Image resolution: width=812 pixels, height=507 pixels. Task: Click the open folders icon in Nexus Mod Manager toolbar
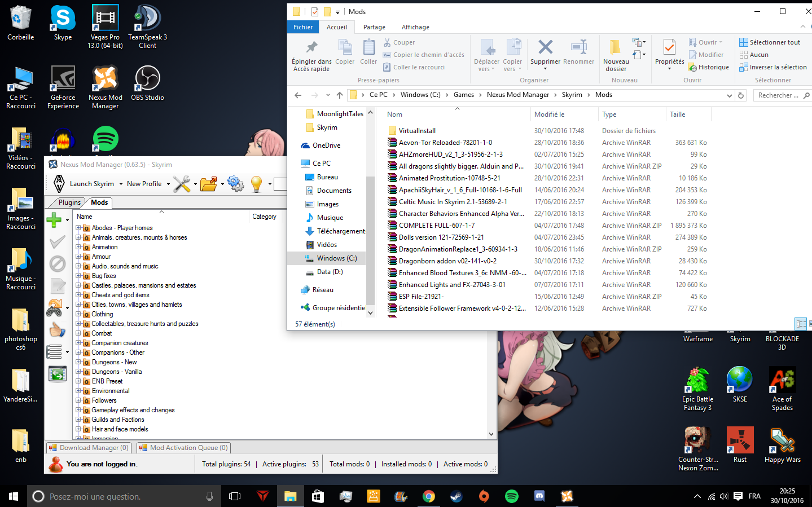click(208, 184)
